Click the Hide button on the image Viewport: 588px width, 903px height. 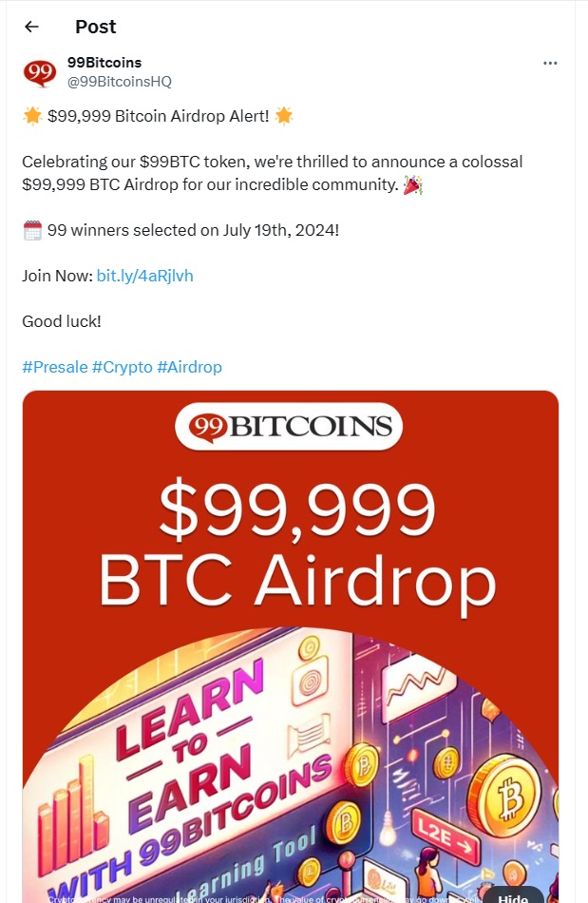513,894
